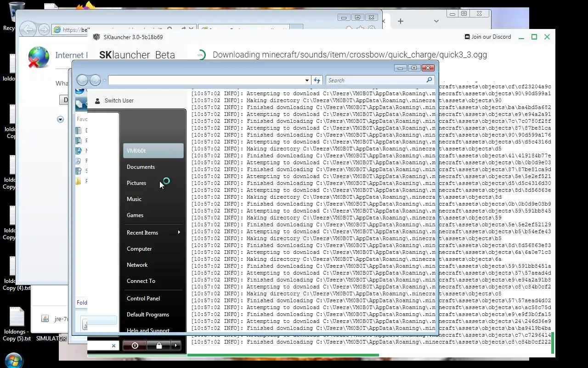Expand the chevron arrow on IE error page
Viewport: 588px width, 368px height.
(x=60, y=120)
